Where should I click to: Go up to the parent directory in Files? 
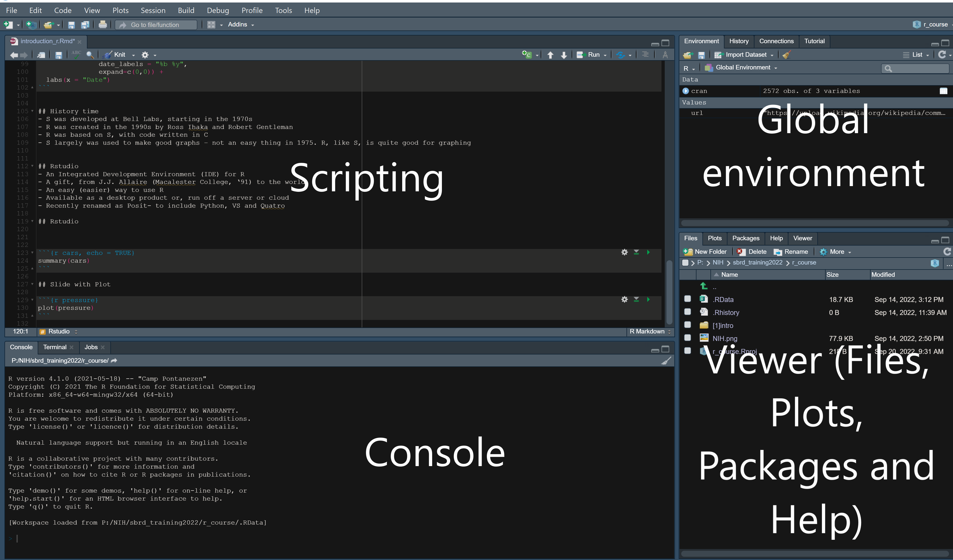click(x=704, y=286)
